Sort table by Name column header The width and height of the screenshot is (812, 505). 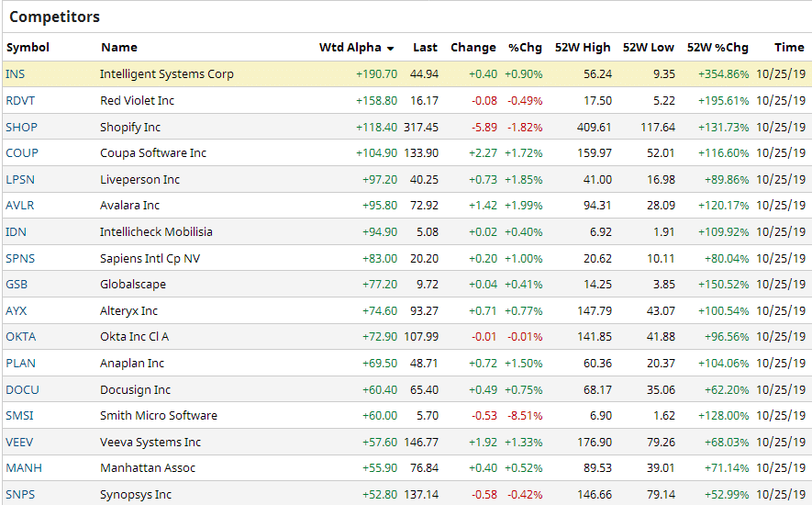point(119,47)
